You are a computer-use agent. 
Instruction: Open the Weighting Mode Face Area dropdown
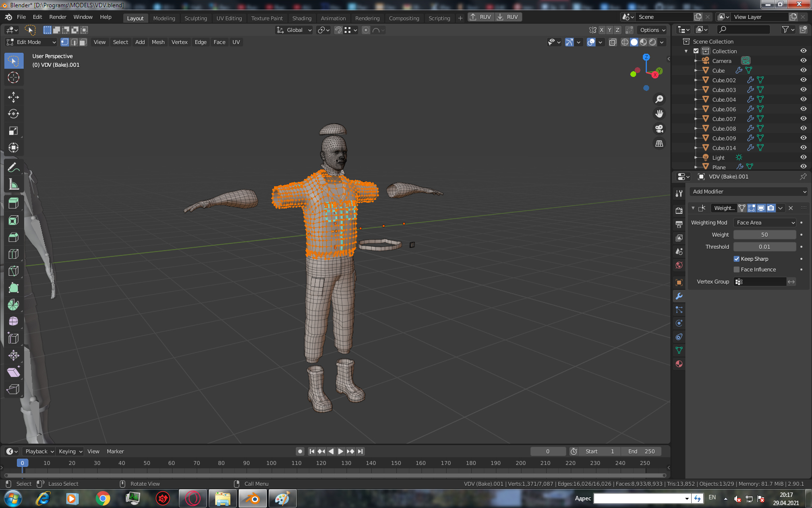tap(765, 223)
